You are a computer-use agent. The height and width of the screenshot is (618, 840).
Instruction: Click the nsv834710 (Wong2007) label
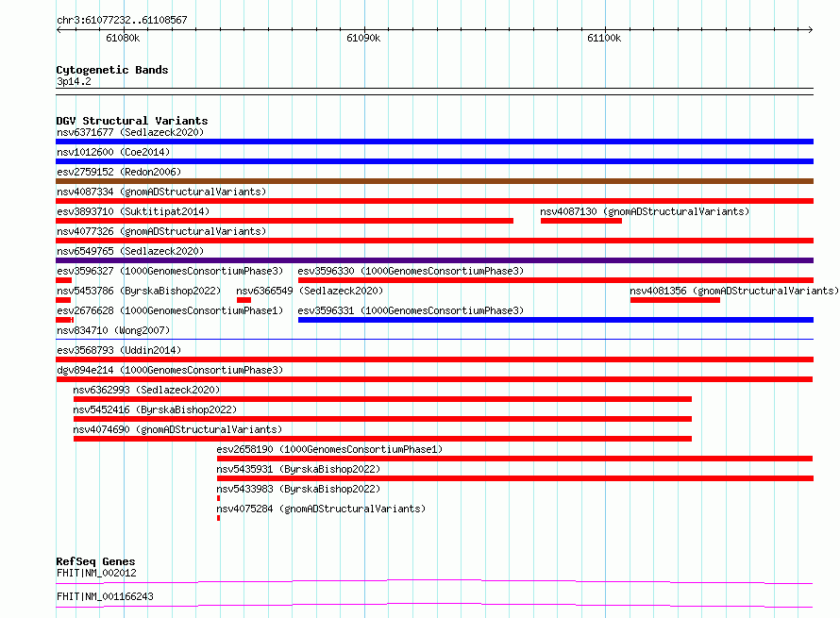[x=113, y=330]
